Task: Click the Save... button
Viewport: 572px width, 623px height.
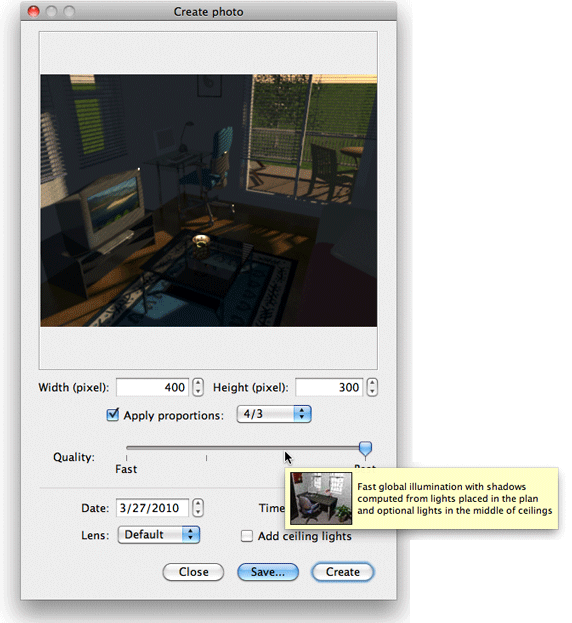Action: tap(268, 572)
